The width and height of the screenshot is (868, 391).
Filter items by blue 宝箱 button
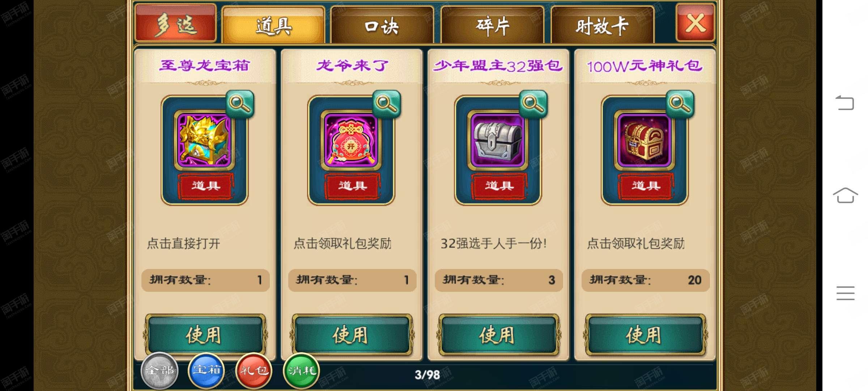click(x=207, y=370)
